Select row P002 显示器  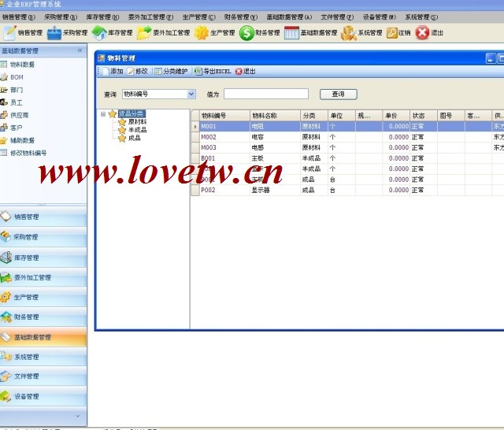point(347,190)
